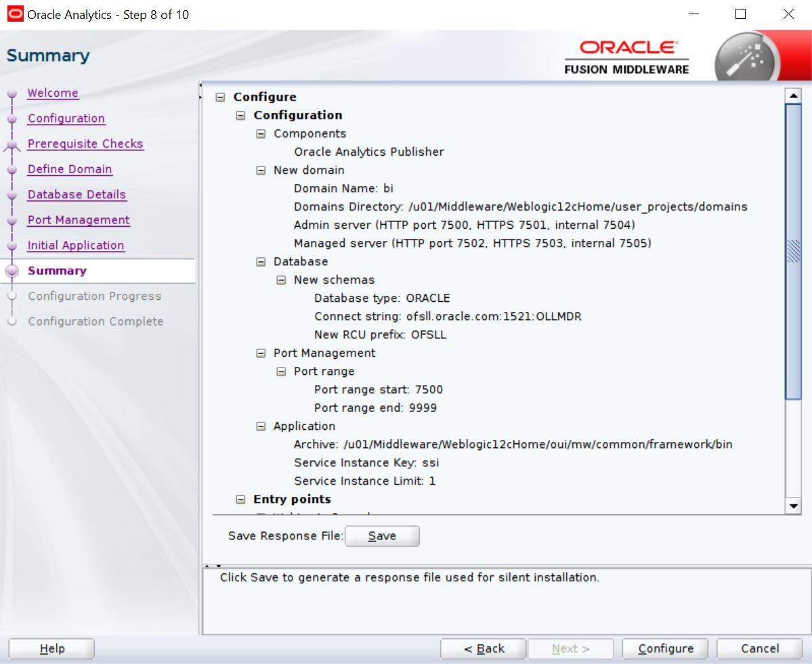
Task: Open the Configuration step link
Action: point(66,118)
